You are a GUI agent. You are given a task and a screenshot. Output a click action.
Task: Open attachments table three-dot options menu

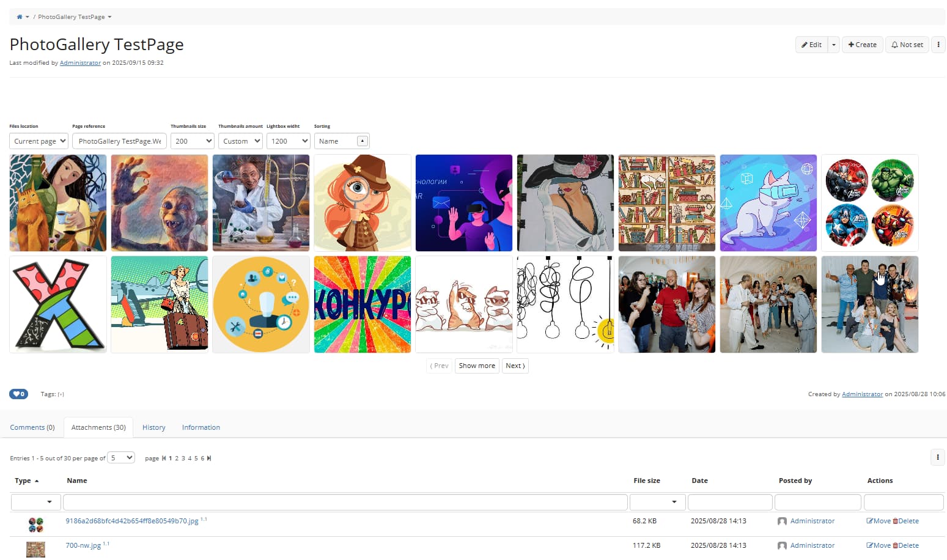coord(937,457)
